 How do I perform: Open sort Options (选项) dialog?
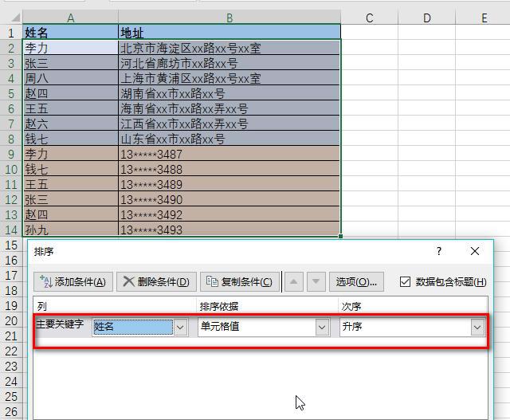pyautogui.click(x=356, y=282)
